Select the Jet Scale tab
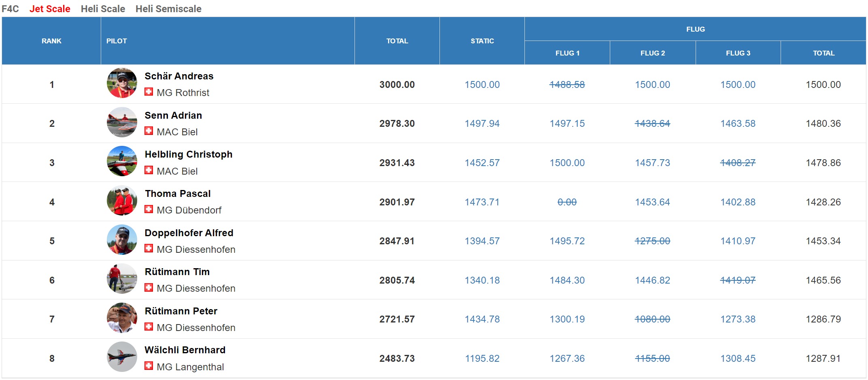The height and width of the screenshot is (380, 868). (x=50, y=9)
